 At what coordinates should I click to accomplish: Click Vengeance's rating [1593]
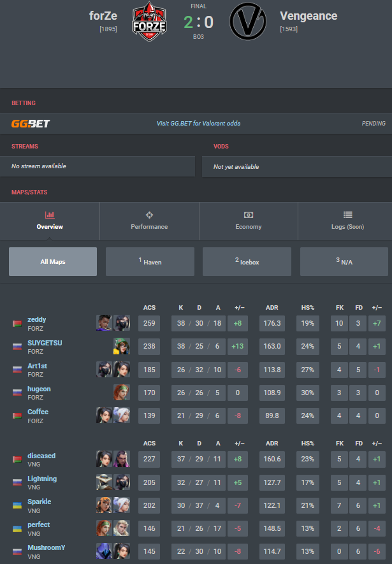click(x=289, y=29)
